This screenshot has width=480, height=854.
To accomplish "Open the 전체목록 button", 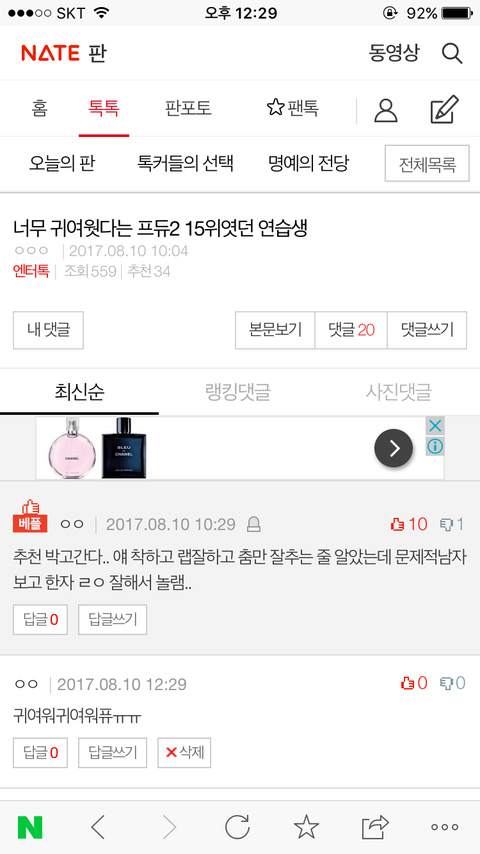I will [427, 163].
